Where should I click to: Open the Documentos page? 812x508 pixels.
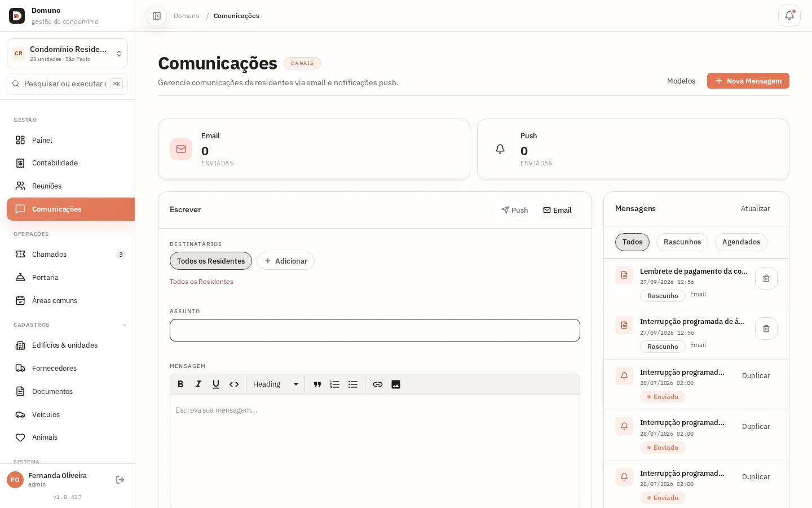(70, 392)
